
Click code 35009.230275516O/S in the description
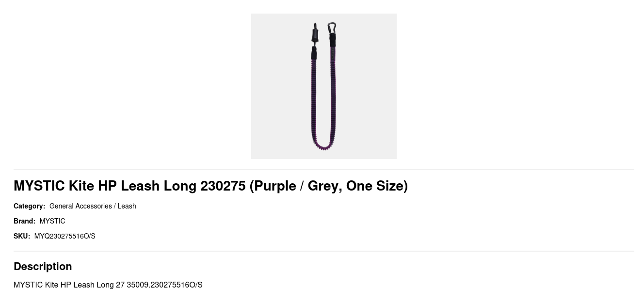(164, 285)
